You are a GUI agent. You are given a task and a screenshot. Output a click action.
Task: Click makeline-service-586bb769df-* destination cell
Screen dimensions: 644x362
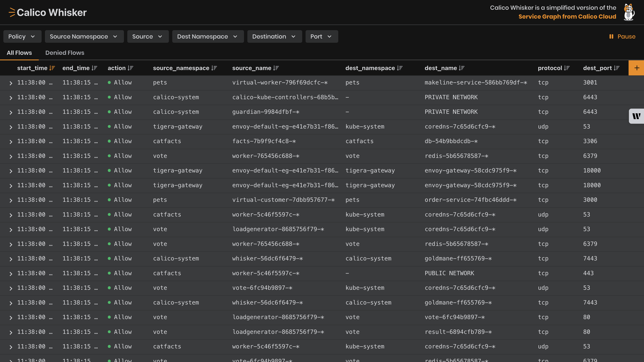(476, 82)
